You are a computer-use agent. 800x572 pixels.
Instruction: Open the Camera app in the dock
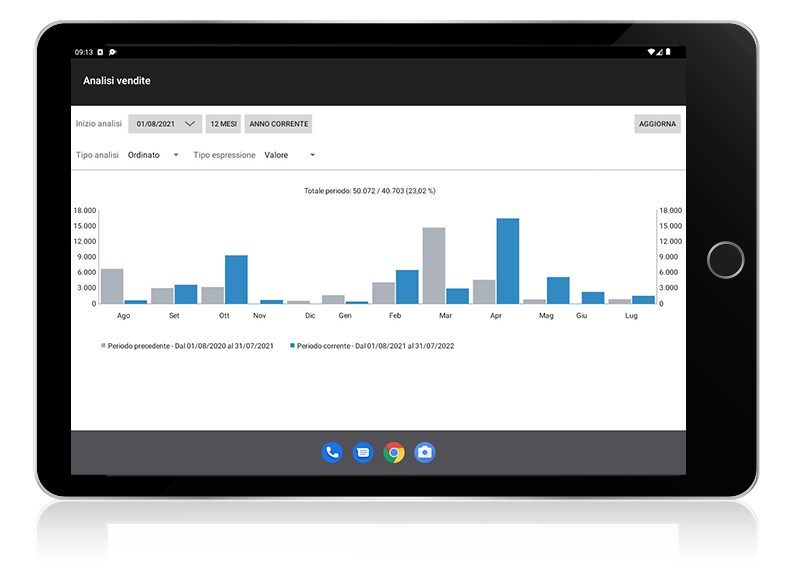click(x=425, y=453)
